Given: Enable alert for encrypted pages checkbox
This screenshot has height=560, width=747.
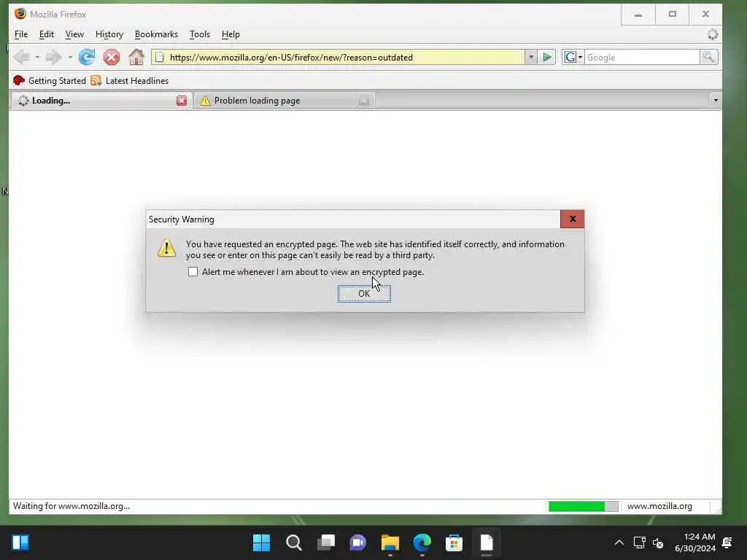Looking at the screenshot, I should (x=193, y=272).
